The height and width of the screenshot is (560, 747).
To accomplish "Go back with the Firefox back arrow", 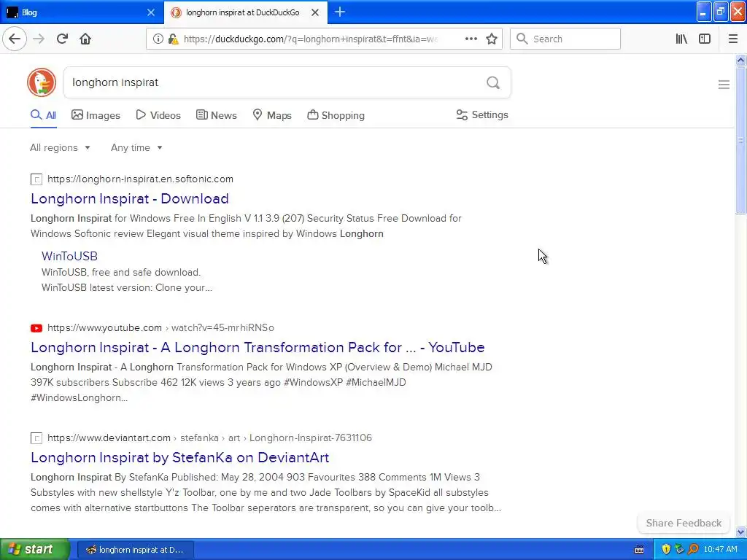I will coord(15,39).
